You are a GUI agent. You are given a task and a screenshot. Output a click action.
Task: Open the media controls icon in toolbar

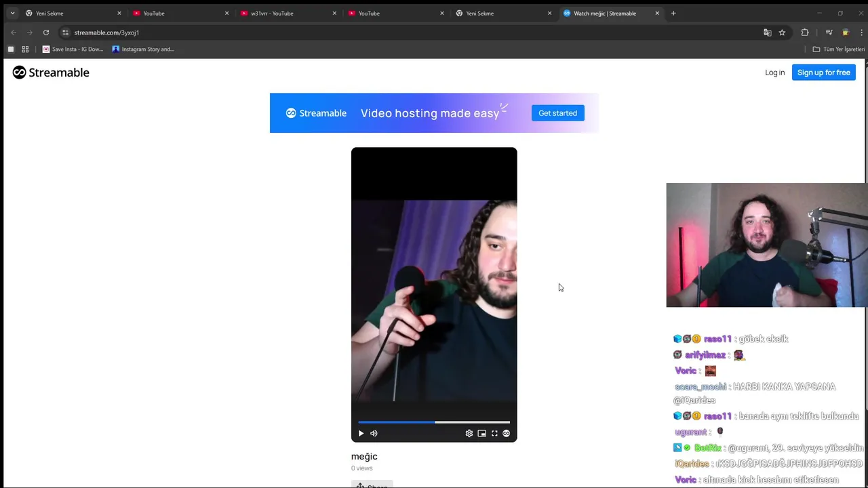pyautogui.click(x=829, y=33)
